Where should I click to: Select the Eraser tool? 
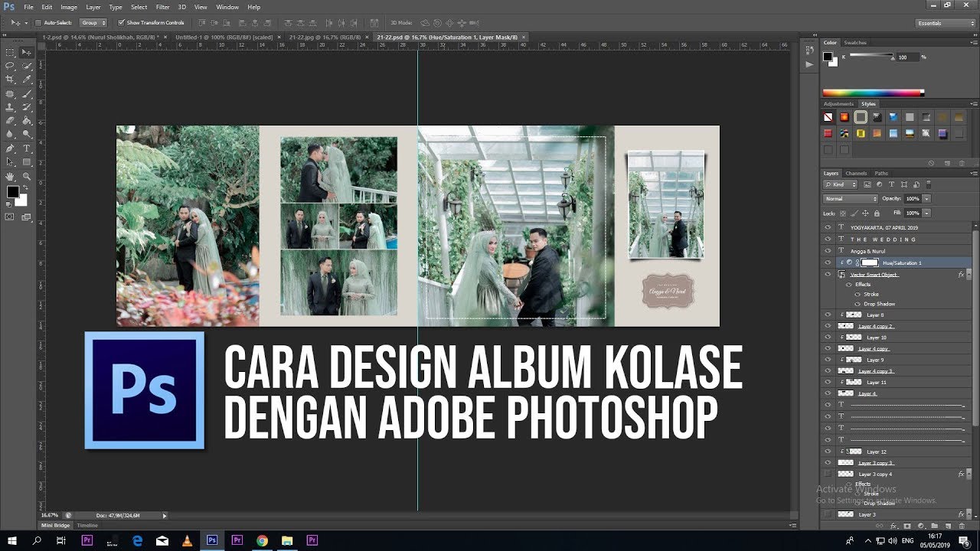[10, 121]
